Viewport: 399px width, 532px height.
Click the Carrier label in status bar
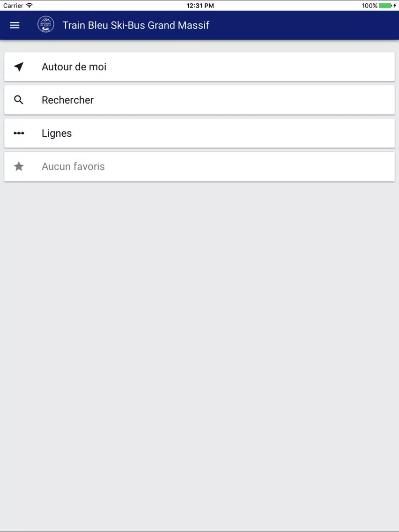click(13, 6)
